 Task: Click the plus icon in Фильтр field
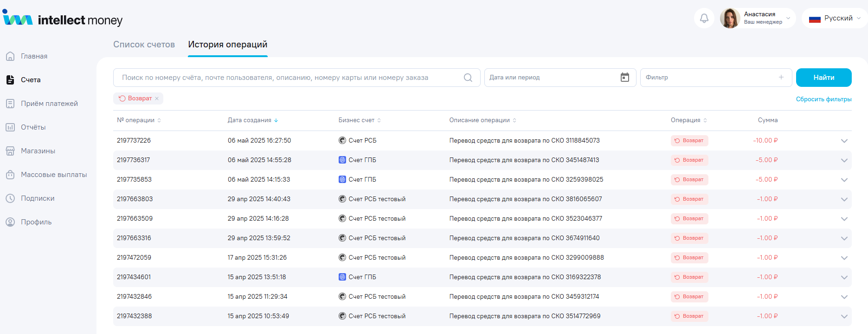coord(781,78)
